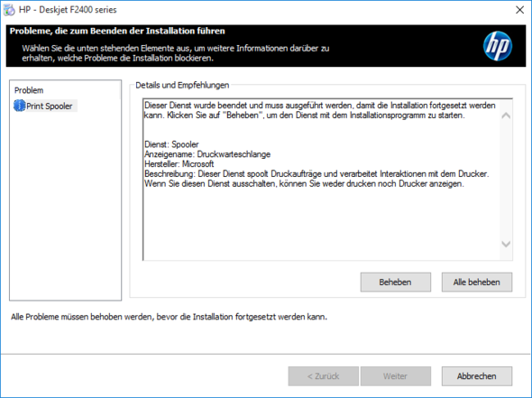
Task: Click the 'Alle Probleme müssen behoben werden' notice
Action: click(x=169, y=317)
